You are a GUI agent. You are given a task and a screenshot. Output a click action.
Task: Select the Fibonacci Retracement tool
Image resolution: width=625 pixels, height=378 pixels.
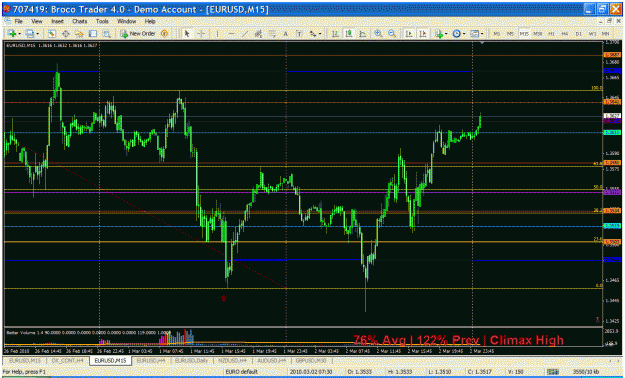click(x=272, y=34)
